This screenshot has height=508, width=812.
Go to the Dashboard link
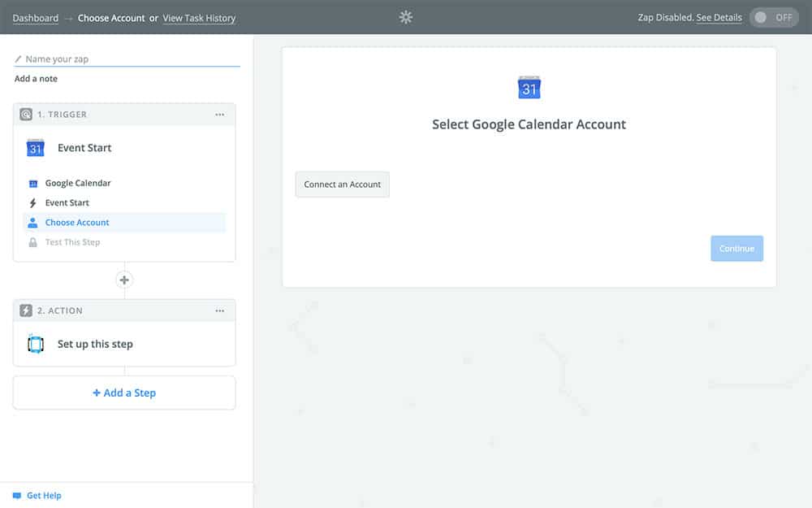(x=36, y=18)
